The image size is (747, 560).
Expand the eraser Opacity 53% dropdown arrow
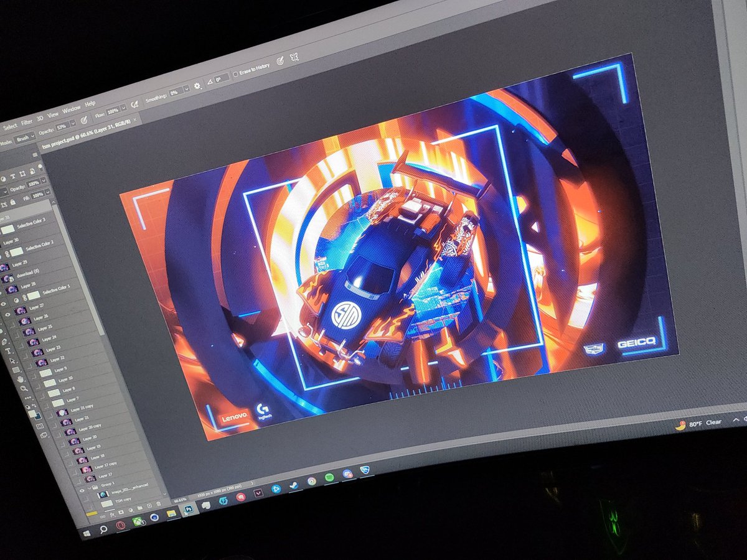73,123
